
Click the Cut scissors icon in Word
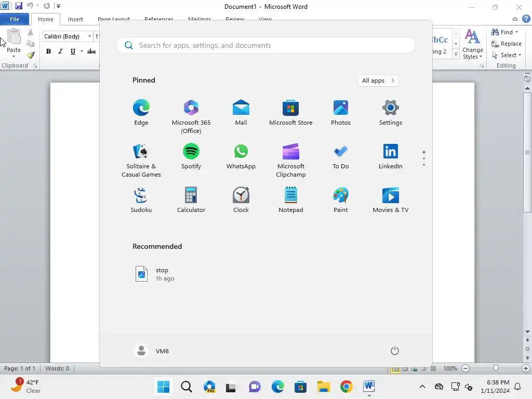pyautogui.click(x=31, y=33)
